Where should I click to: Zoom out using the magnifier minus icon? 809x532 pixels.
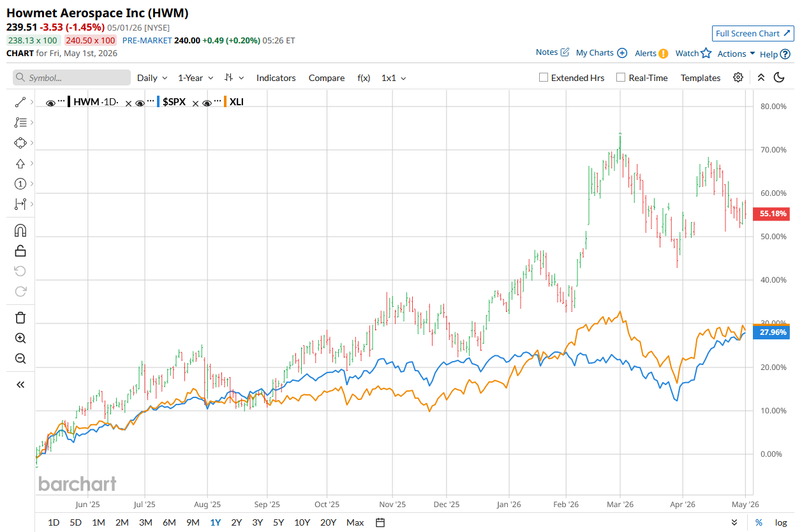point(20,358)
